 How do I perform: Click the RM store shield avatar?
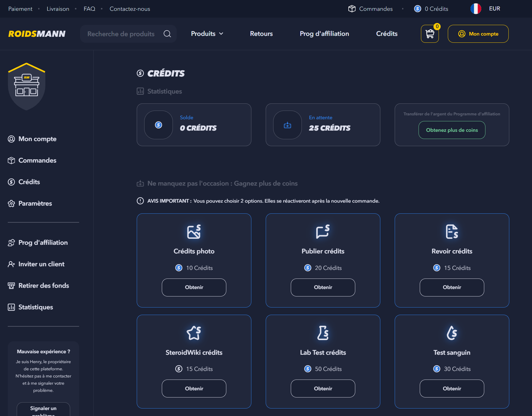pos(27,87)
